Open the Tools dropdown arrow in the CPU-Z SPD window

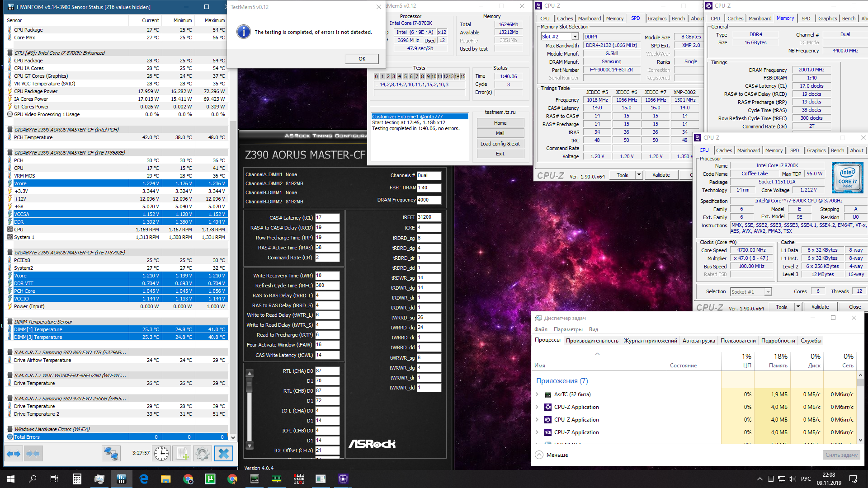pyautogui.click(x=639, y=175)
